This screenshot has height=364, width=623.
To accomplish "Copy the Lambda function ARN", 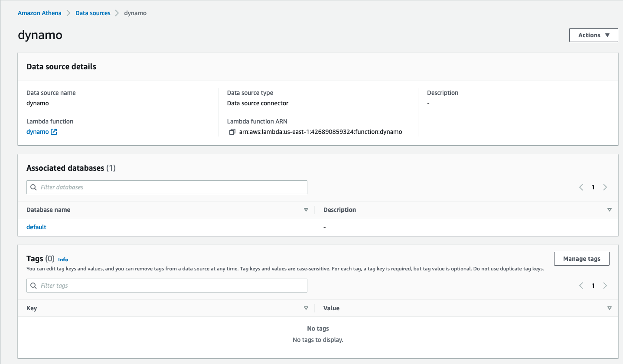I will [232, 132].
